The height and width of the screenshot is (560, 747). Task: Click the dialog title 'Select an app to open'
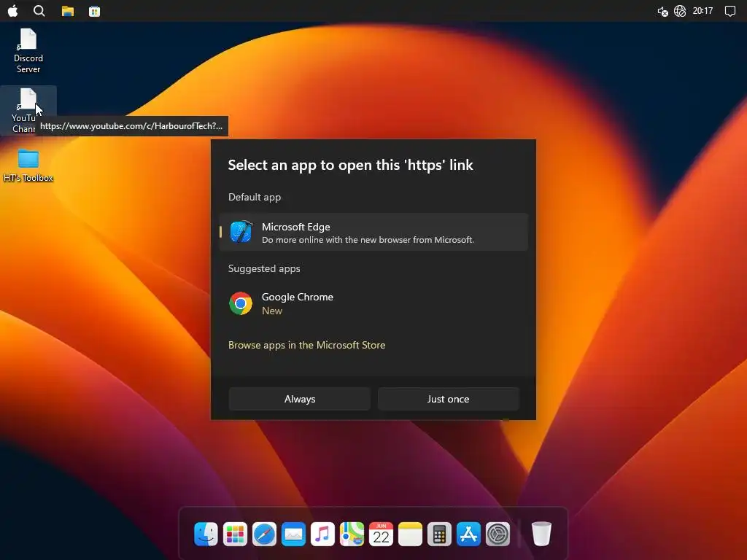[x=351, y=165]
